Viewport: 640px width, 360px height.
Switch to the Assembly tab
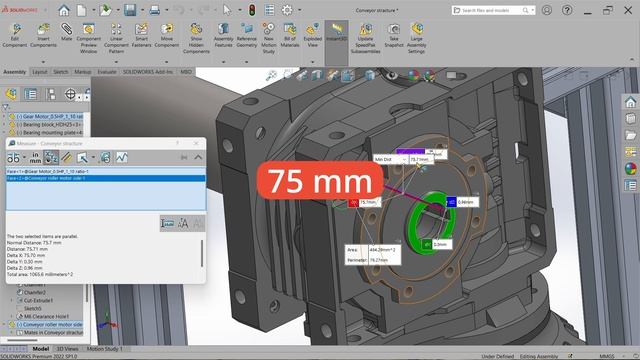pyautogui.click(x=15, y=72)
